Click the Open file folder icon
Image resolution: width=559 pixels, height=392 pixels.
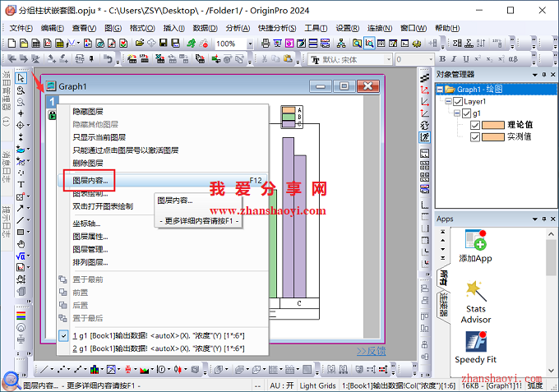(x=140, y=43)
